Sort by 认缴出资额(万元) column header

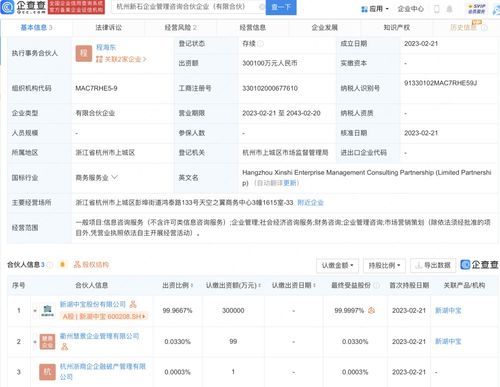coord(233,285)
